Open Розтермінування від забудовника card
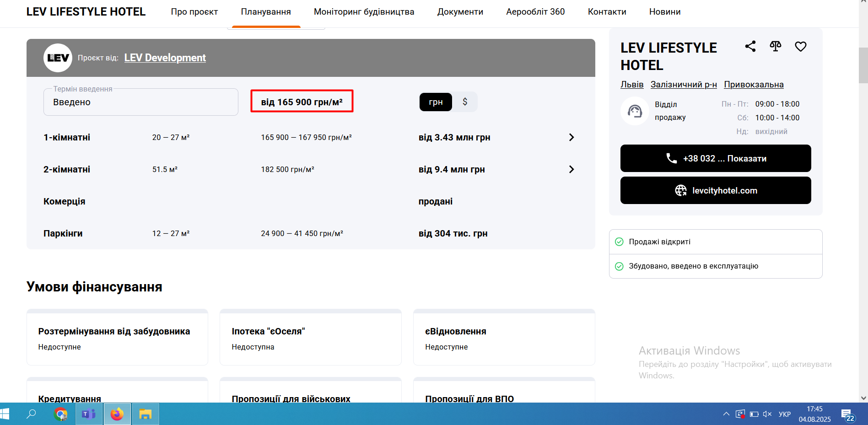The width and height of the screenshot is (868, 425). point(117,337)
